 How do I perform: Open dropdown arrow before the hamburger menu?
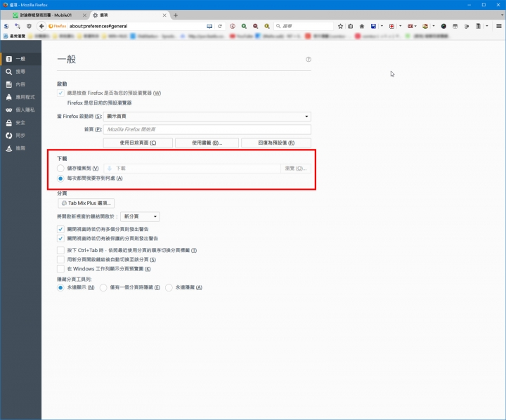click(x=487, y=26)
